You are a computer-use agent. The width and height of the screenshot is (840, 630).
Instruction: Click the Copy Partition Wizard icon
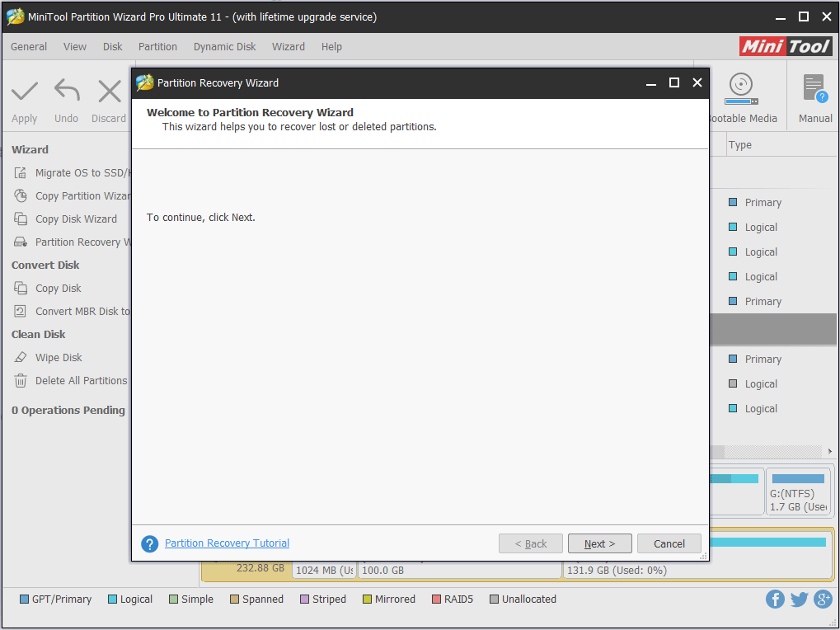tap(21, 195)
